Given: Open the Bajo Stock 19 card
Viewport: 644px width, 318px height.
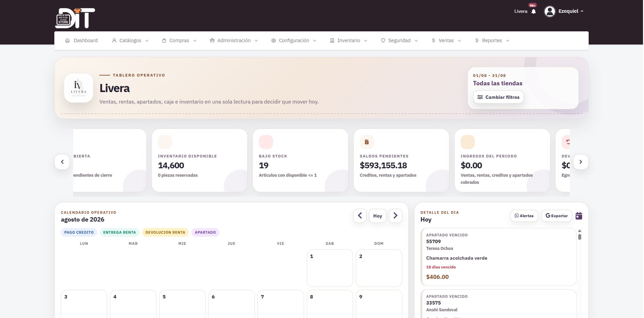Looking at the screenshot, I should tap(300, 161).
